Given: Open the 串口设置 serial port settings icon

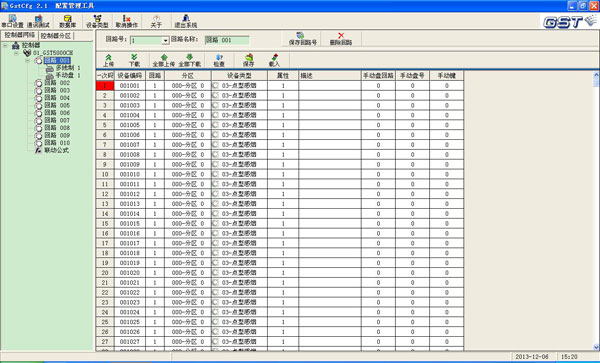Looking at the screenshot, I should click(x=13, y=21).
